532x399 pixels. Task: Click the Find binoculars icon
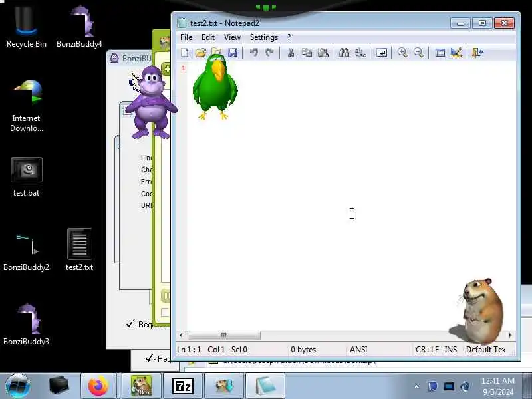(x=344, y=53)
